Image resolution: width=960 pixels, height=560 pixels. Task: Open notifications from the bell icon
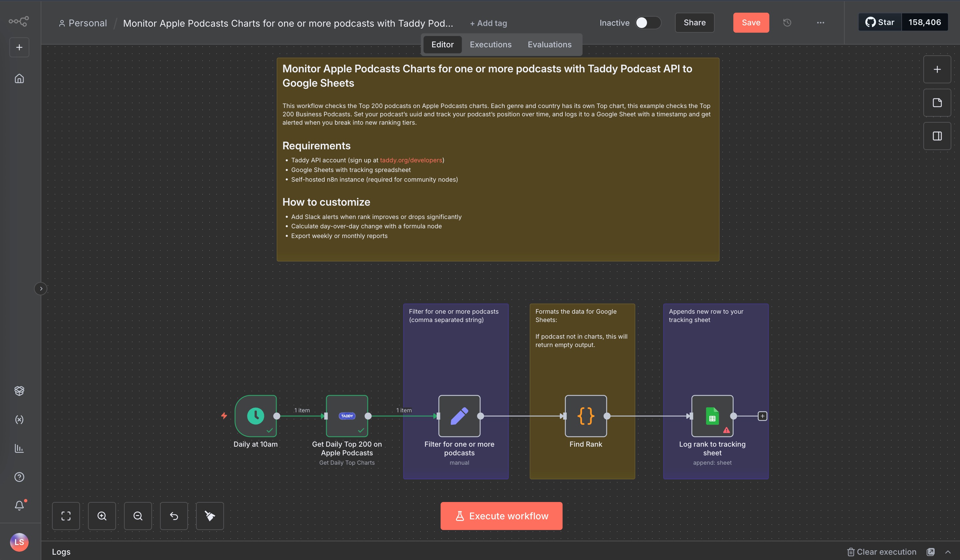click(x=19, y=505)
